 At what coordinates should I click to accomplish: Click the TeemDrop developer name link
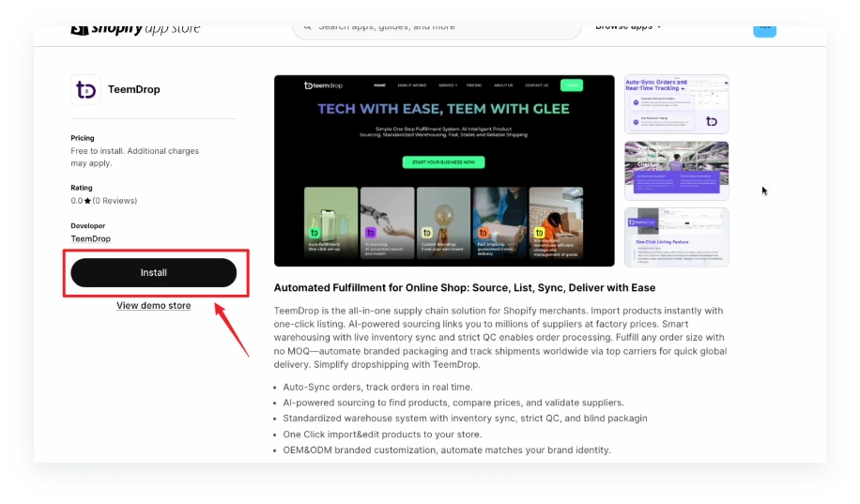pos(90,239)
